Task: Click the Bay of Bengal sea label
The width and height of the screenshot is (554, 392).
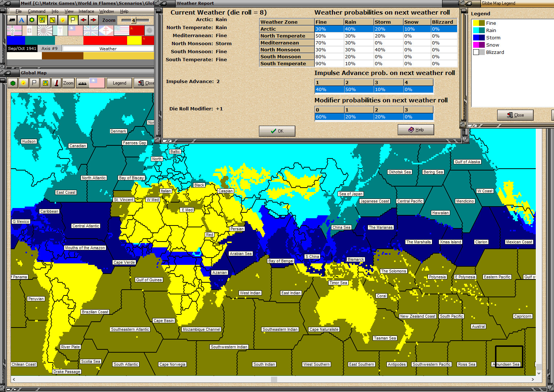Action: 281,261
